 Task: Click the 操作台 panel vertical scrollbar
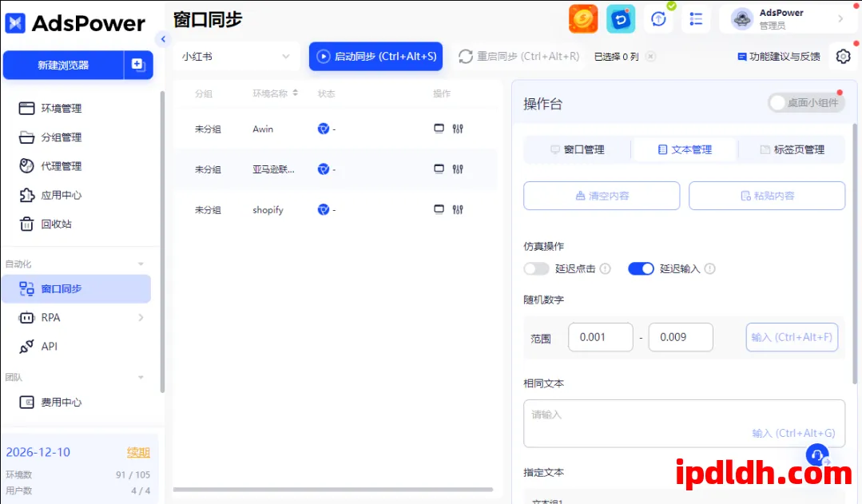pos(855,253)
